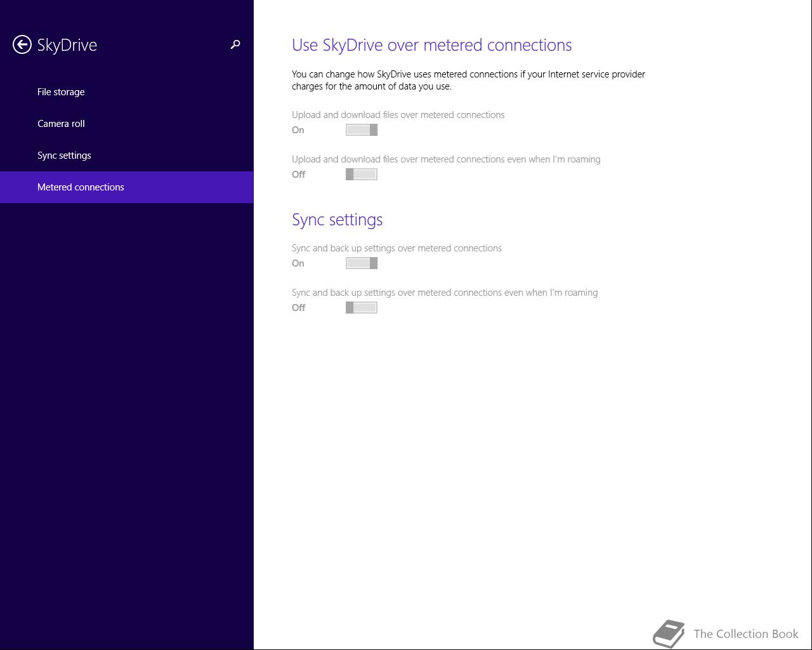Screen dimensions: 812x650
Task: Click the SkyDrive title text
Action: [67, 45]
